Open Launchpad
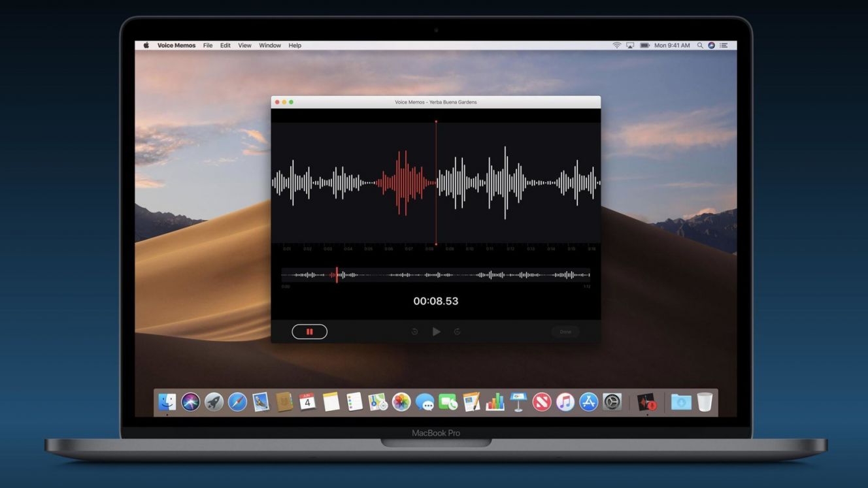This screenshot has height=488, width=868. click(x=214, y=402)
